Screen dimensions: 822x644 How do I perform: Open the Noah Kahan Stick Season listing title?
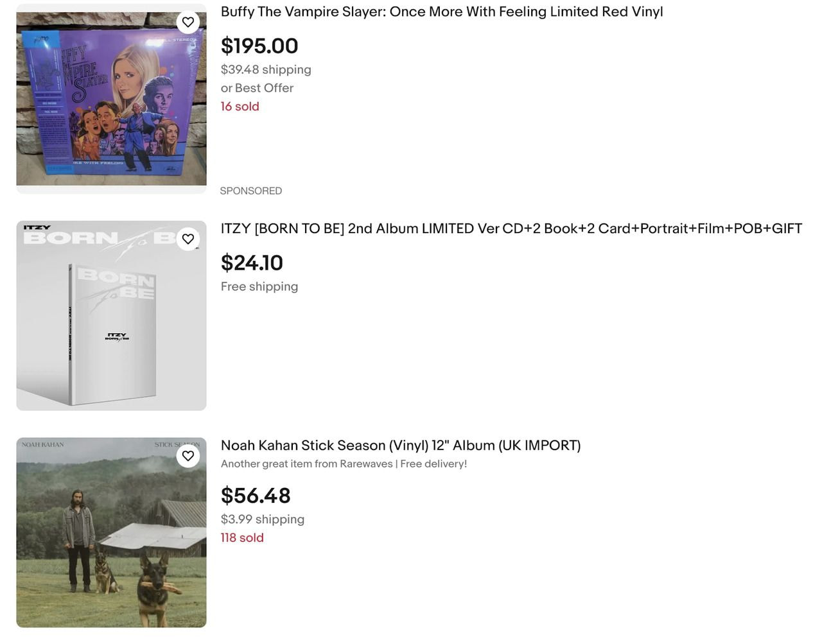400,445
